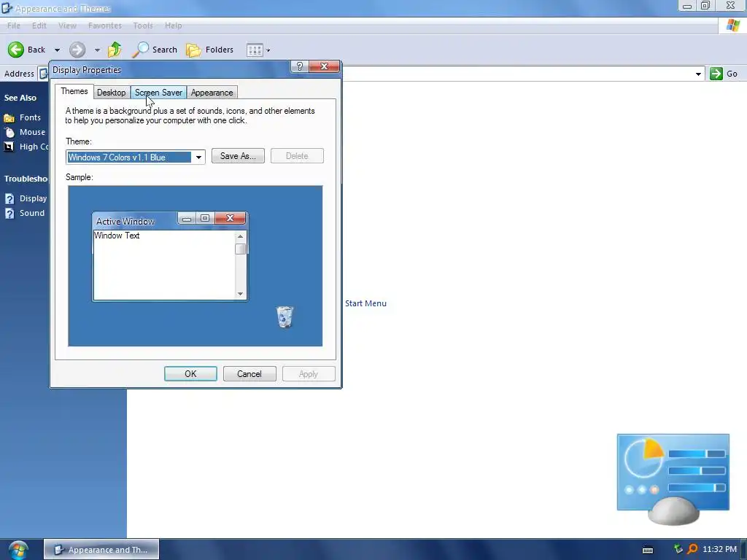The image size is (747, 560).
Task: Switch to the Appearance tab
Action: (x=212, y=93)
